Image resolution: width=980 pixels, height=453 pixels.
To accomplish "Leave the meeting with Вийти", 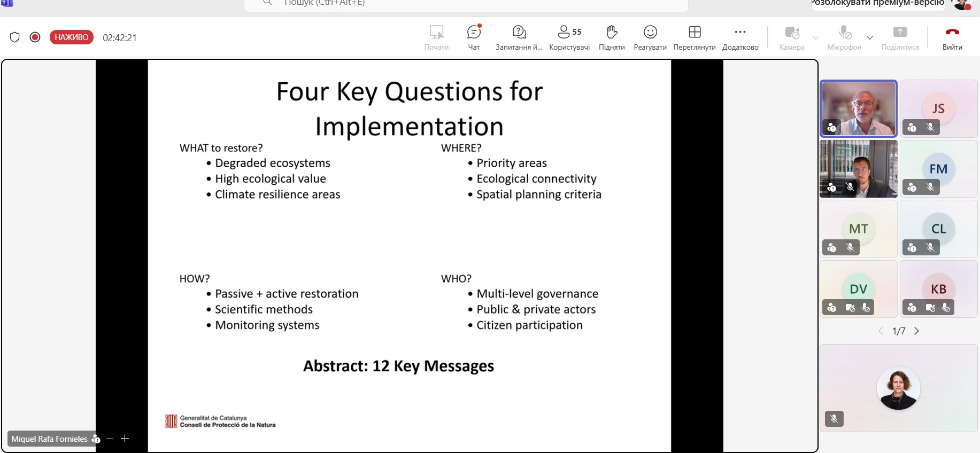I will click(952, 37).
